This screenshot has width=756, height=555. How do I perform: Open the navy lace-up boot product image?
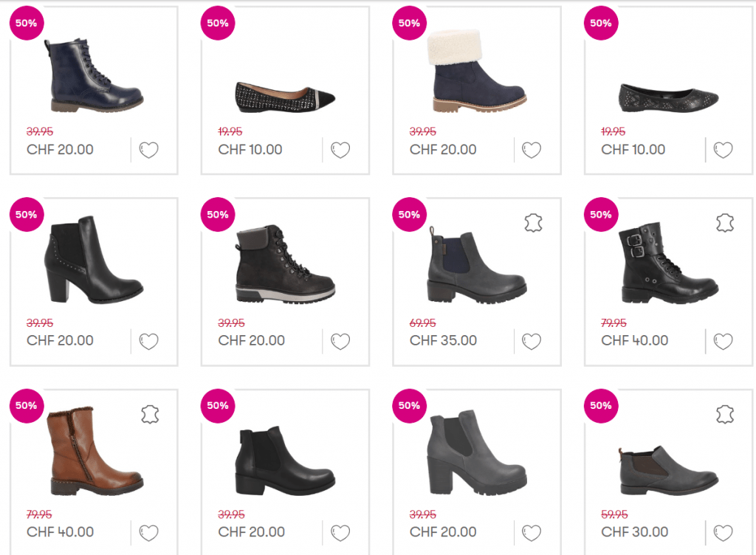94,76
